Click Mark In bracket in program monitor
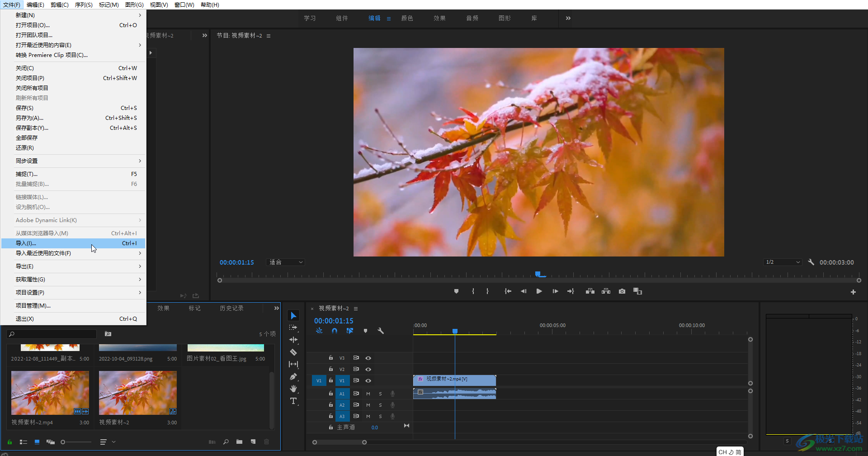Image resolution: width=868 pixels, height=456 pixels. [x=473, y=291]
